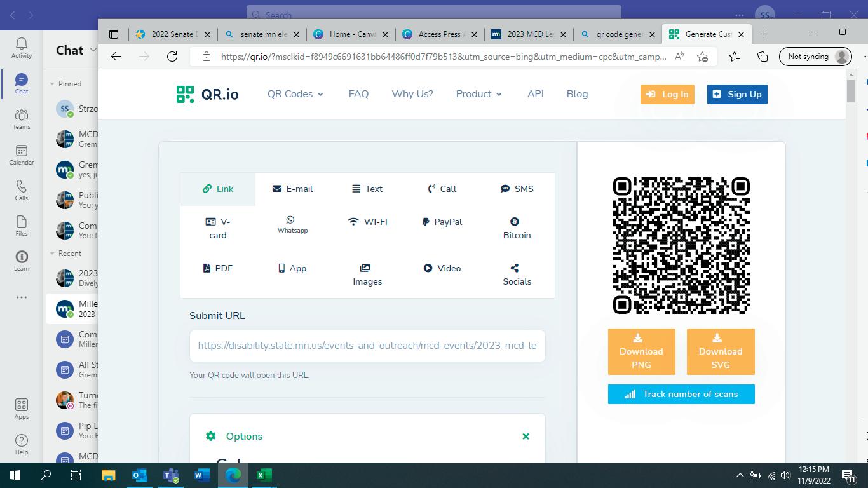Viewport: 868px width, 488px height.
Task: Show more apps ellipsis in Teams sidebar
Action: pyautogui.click(x=22, y=297)
